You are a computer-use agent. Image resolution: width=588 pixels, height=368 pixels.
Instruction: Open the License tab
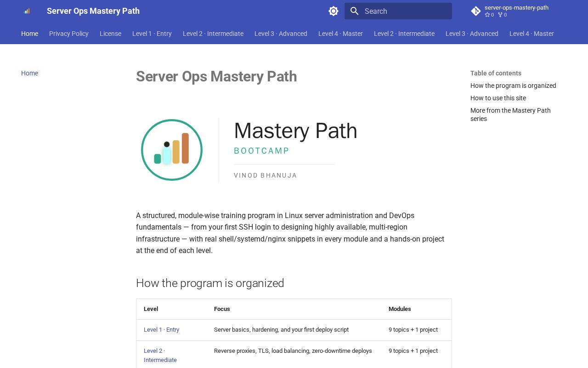click(x=110, y=34)
